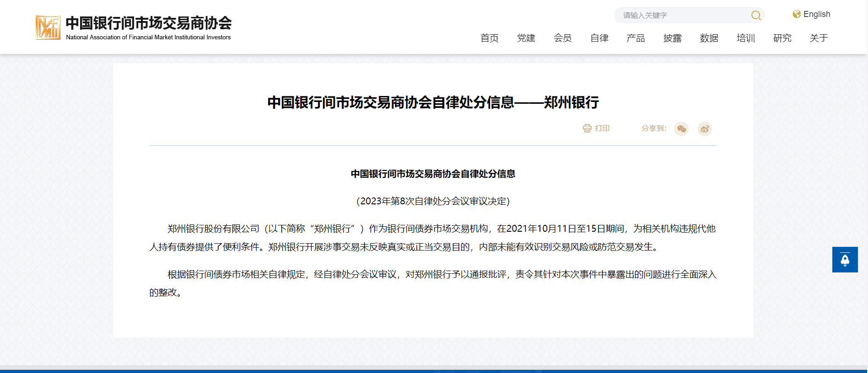The image size is (868, 373).
Task: Open the 关于 menu item
Action: pos(819,38)
